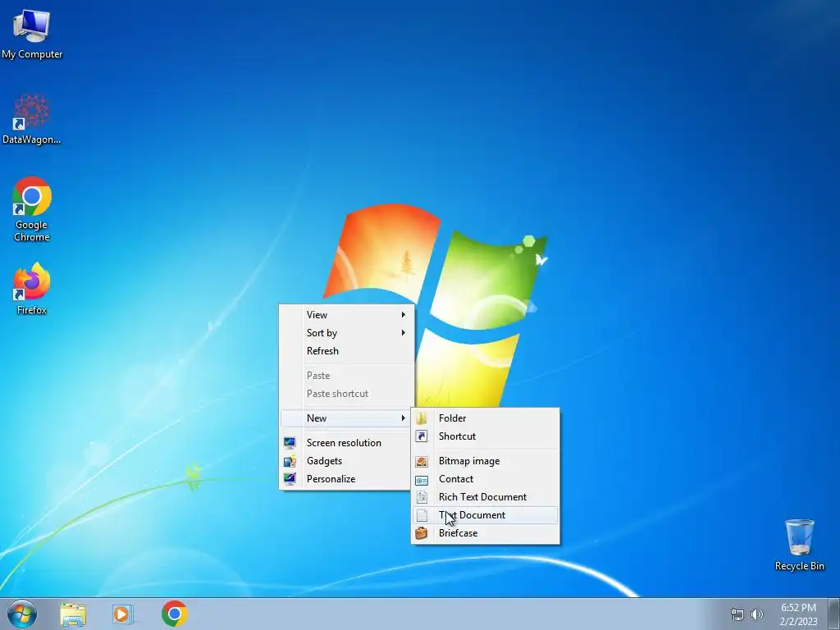Image resolution: width=840 pixels, height=630 pixels.
Task: Open Gadgets from the context menu
Action: click(347, 461)
